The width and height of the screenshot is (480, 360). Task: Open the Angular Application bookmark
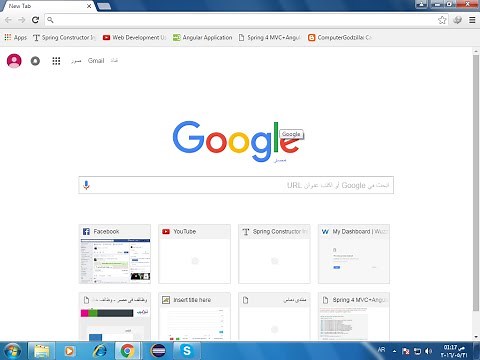click(x=202, y=38)
